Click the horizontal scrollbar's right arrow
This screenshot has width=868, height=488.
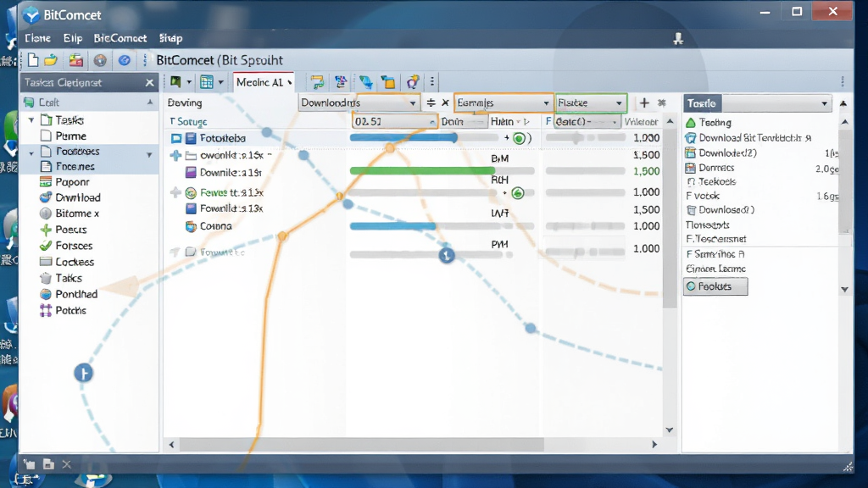tap(655, 444)
